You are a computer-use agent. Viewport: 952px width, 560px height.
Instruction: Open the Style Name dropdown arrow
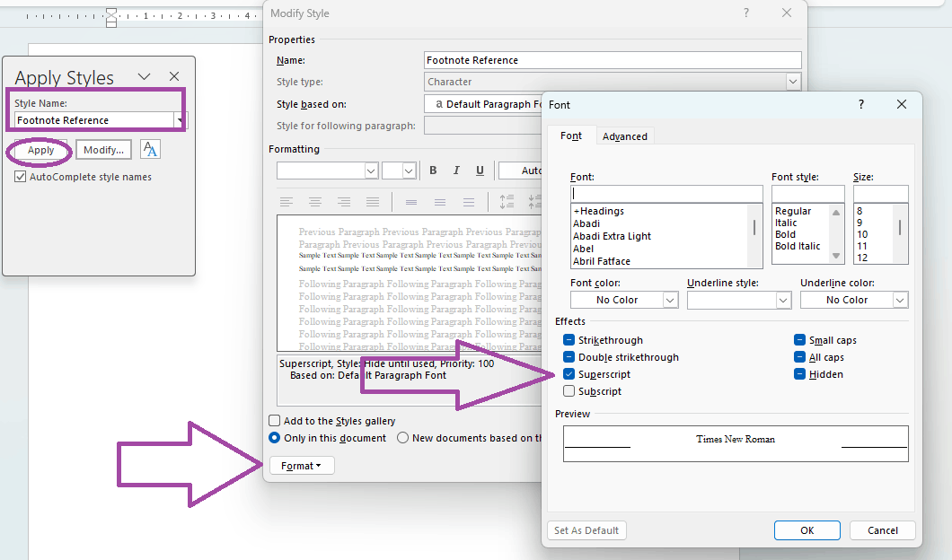[181, 120]
